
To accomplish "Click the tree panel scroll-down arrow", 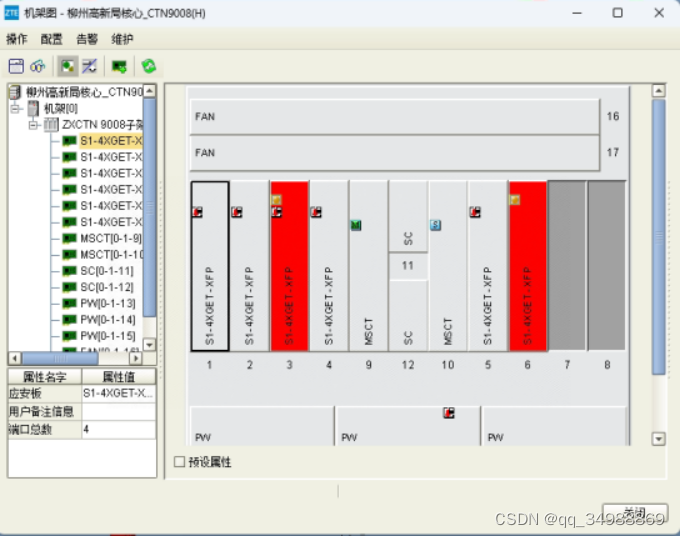I will [150, 345].
